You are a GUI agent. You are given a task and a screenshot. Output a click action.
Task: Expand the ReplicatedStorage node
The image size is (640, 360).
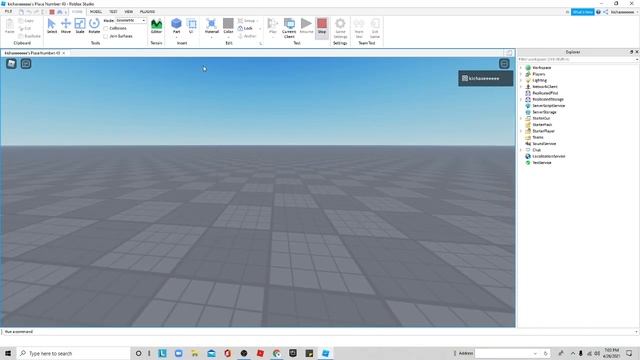(x=521, y=100)
